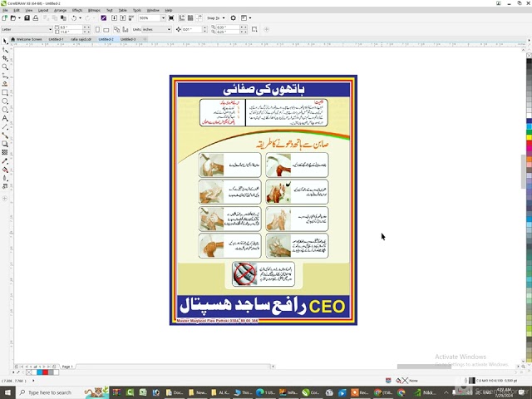532x399 pixels.
Task: Click the nudge distance stepper
Action: pos(204,30)
